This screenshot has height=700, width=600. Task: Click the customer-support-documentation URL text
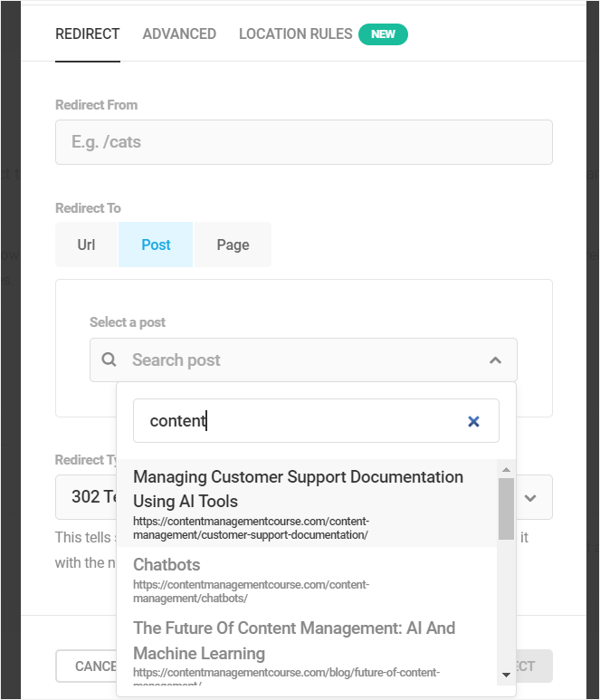click(x=252, y=528)
